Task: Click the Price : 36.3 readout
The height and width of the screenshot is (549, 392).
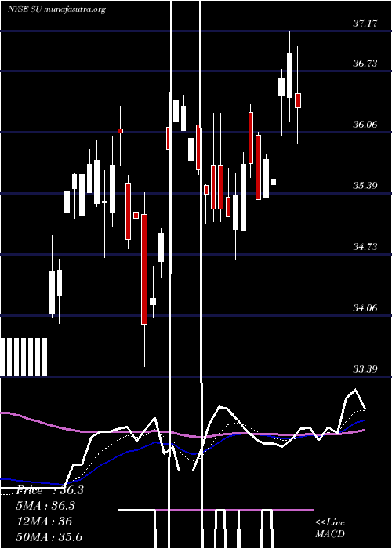Action: tap(50, 490)
